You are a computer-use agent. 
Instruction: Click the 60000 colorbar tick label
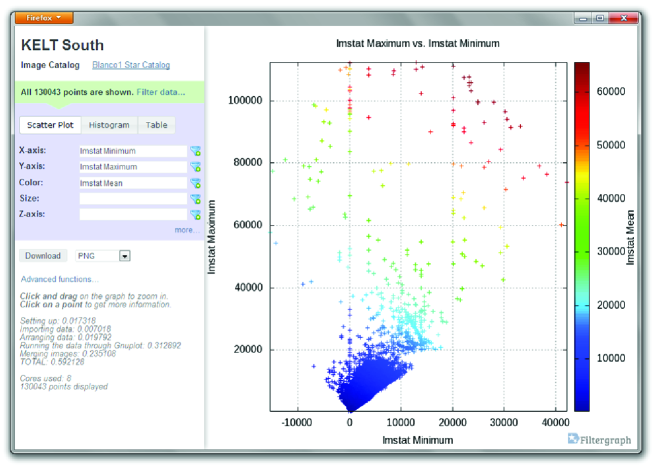tap(611, 91)
